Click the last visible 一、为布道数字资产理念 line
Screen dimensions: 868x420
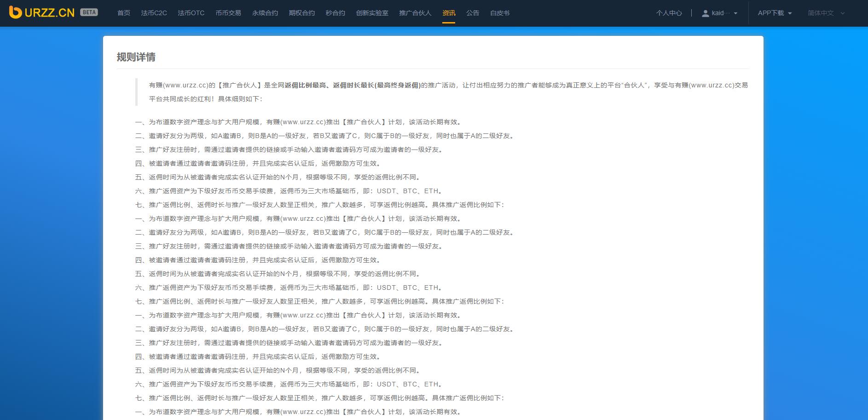point(299,412)
